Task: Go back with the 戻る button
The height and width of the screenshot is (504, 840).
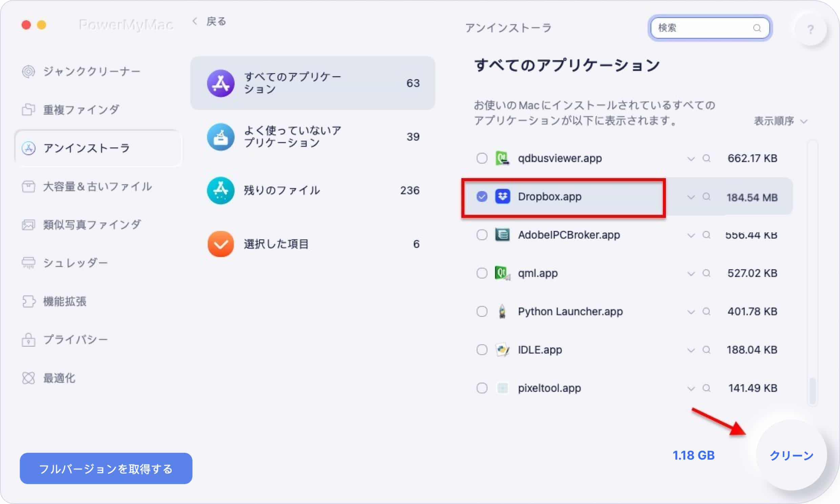Action: point(209,21)
